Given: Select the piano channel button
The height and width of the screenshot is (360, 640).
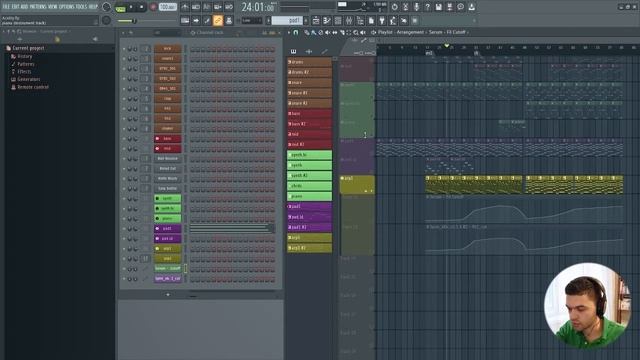Looking at the screenshot, I should click(x=167, y=218).
